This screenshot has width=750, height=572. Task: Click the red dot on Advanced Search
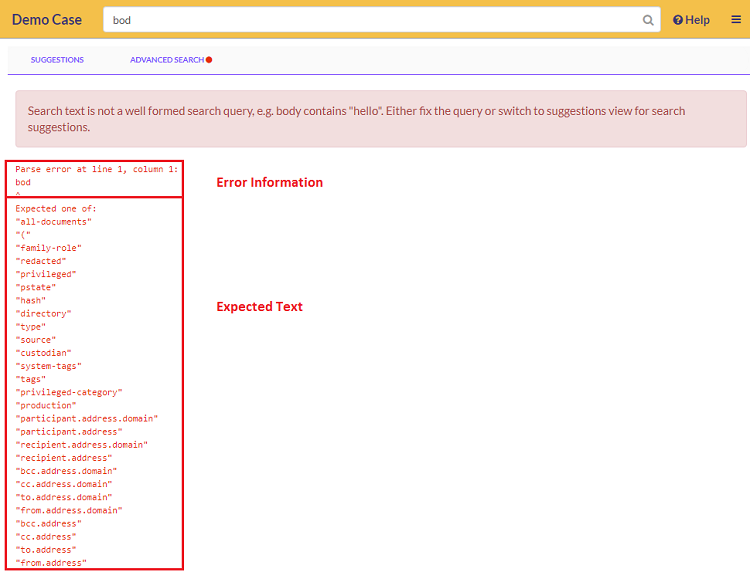209,60
